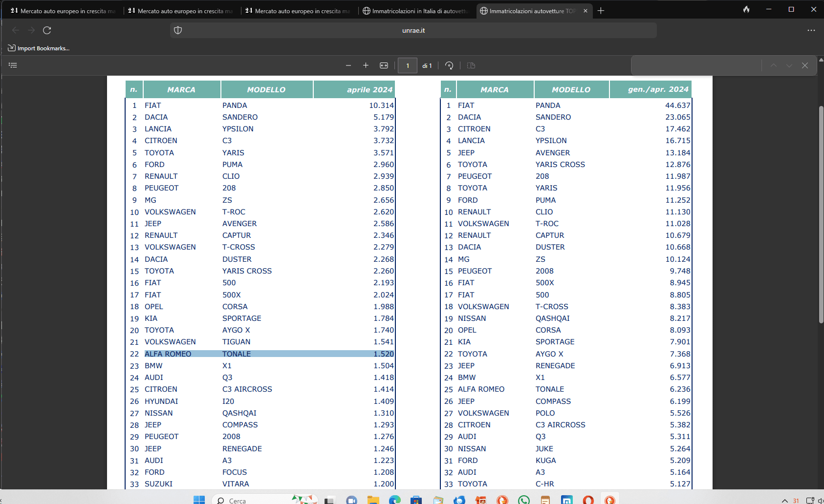The height and width of the screenshot is (504, 824).
Task: Jump to next find match
Action: point(789,65)
